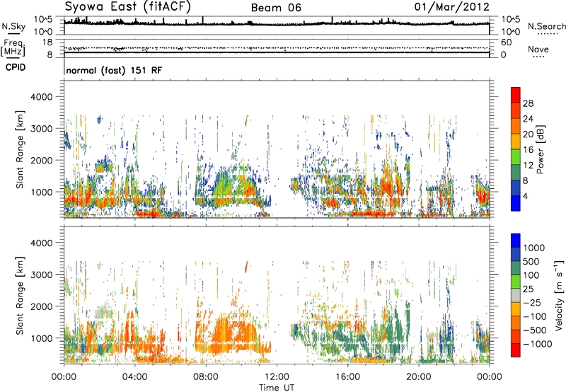Click the '2000' tick of the power panel

click(x=42, y=160)
